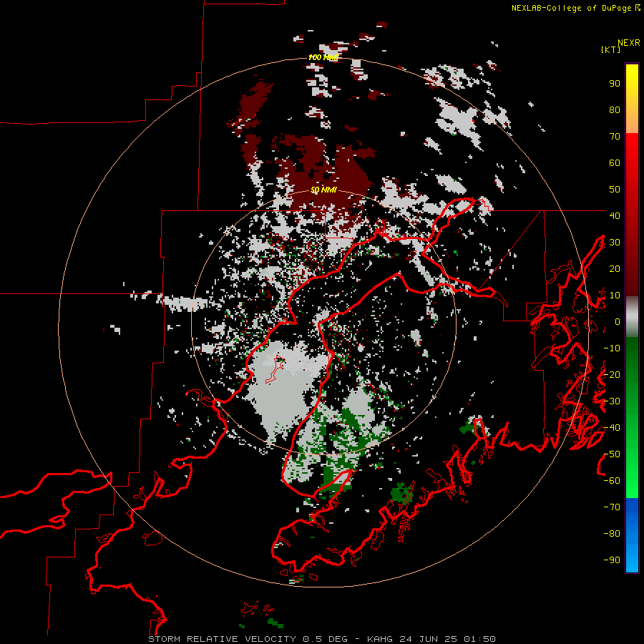644x644 pixels.
Task: Click the gray zero-velocity segment of color bar
Action: (x=632, y=317)
